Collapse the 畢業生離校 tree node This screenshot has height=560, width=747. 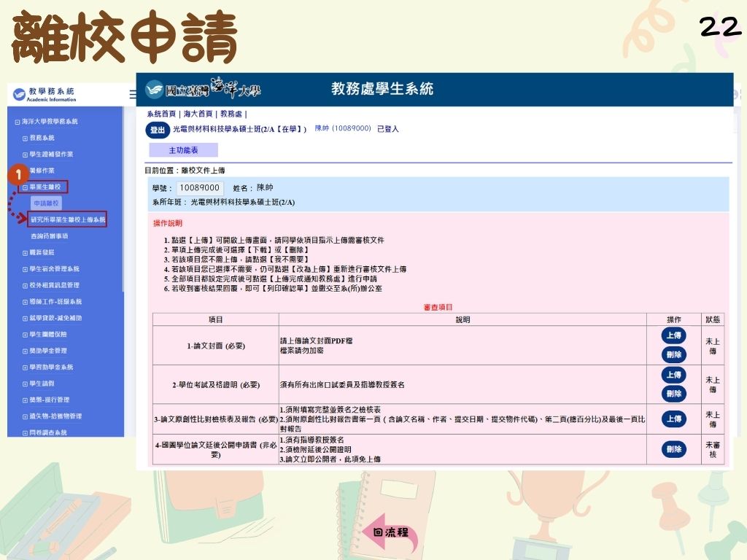click(x=25, y=186)
